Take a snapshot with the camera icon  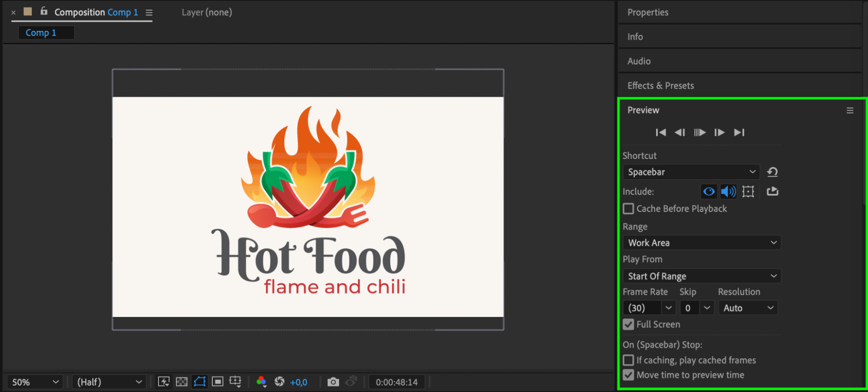click(333, 382)
